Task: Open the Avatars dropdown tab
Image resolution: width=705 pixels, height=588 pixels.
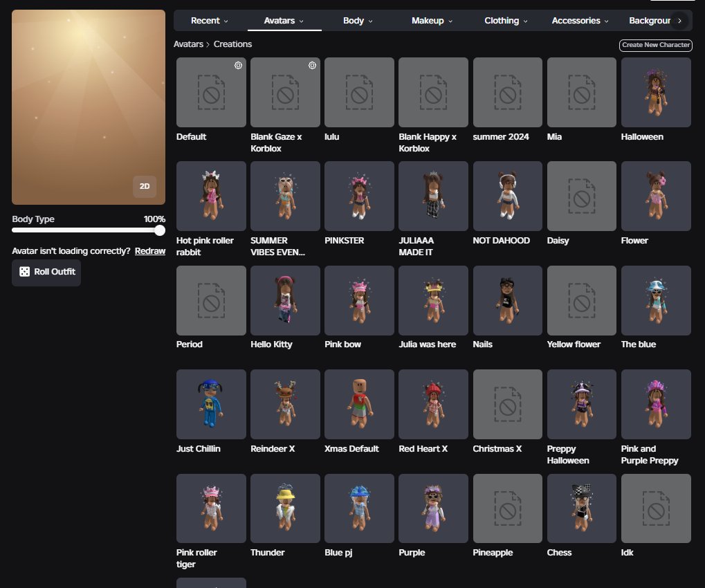Action: (284, 21)
